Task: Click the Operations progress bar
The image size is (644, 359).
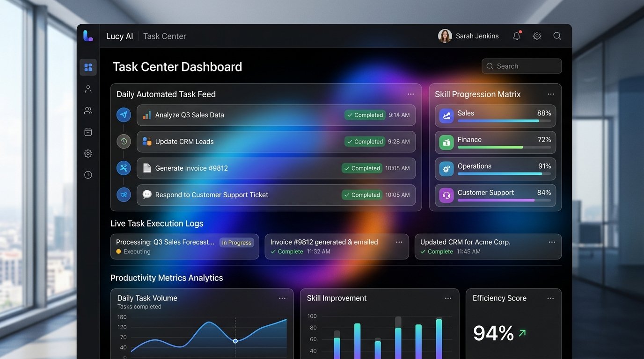Action: click(x=504, y=174)
